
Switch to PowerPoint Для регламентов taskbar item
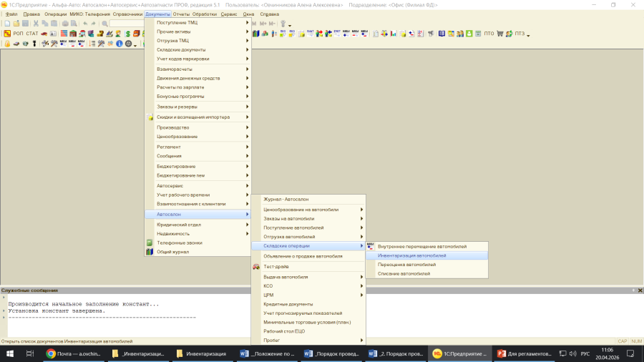(x=524, y=353)
